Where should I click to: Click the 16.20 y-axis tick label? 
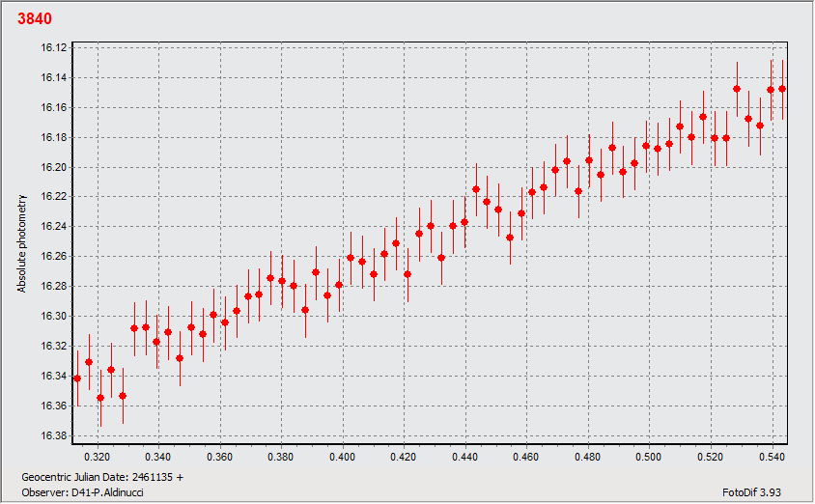point(52,167)
